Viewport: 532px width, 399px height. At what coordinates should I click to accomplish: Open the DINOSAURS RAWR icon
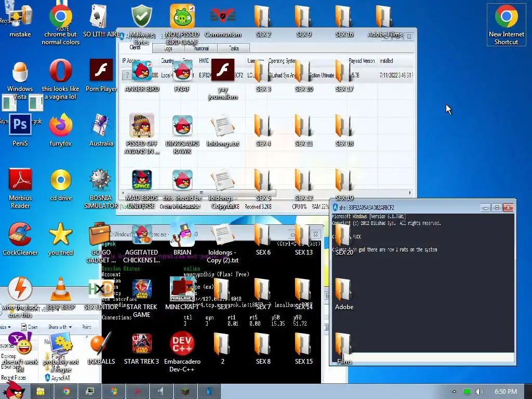182,126
